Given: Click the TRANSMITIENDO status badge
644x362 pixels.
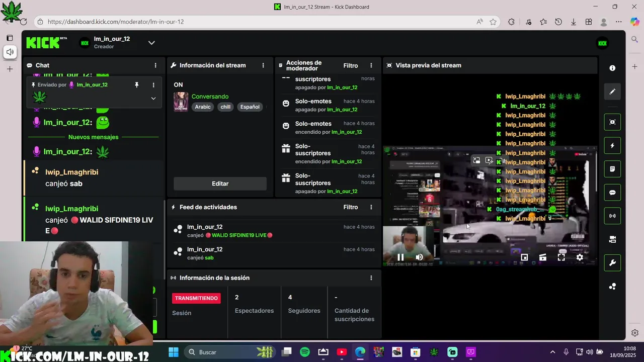Looking at the screenshot, I should [196, 298].
